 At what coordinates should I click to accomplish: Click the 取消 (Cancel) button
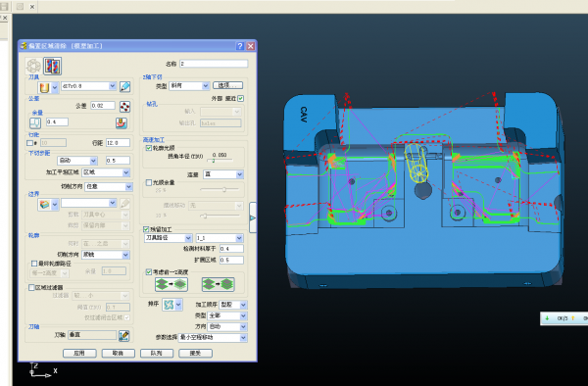click(x=119, y=354)
